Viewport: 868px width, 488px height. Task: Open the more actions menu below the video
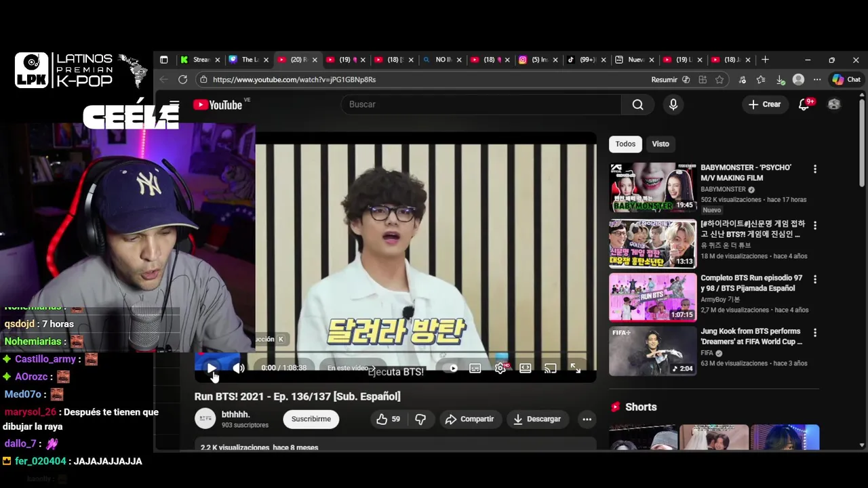587,419
